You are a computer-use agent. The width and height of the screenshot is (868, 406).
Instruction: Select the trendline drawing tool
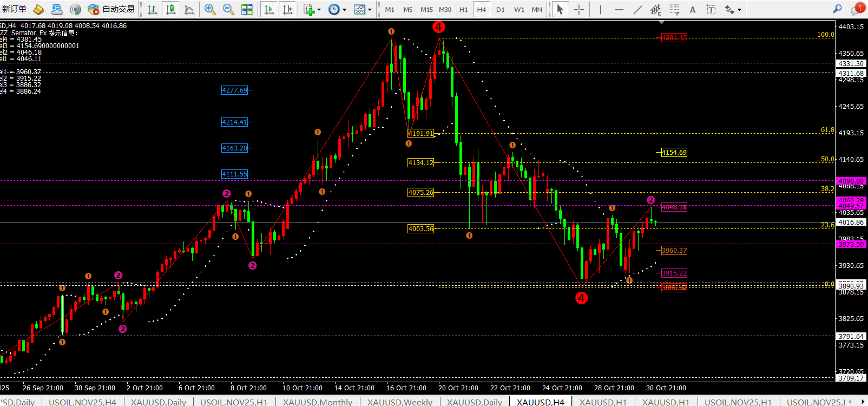(x=637, y=9)
